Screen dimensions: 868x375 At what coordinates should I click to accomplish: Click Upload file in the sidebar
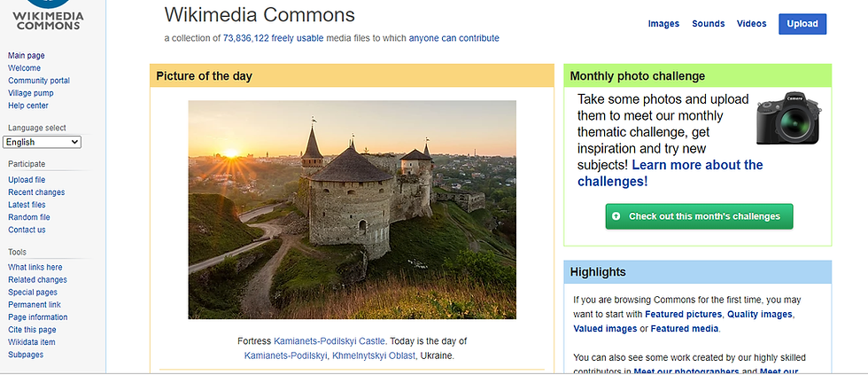27,180
